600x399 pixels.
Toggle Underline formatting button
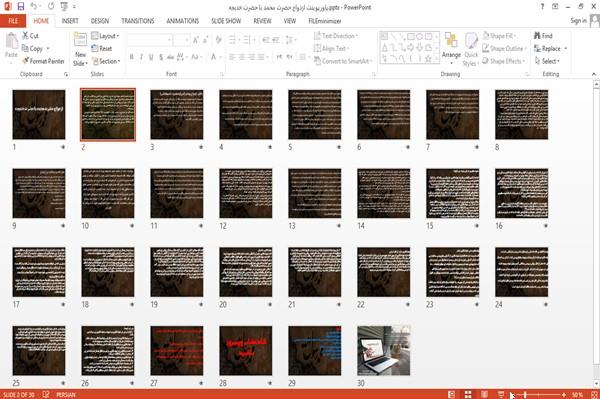tap(151, 57)
